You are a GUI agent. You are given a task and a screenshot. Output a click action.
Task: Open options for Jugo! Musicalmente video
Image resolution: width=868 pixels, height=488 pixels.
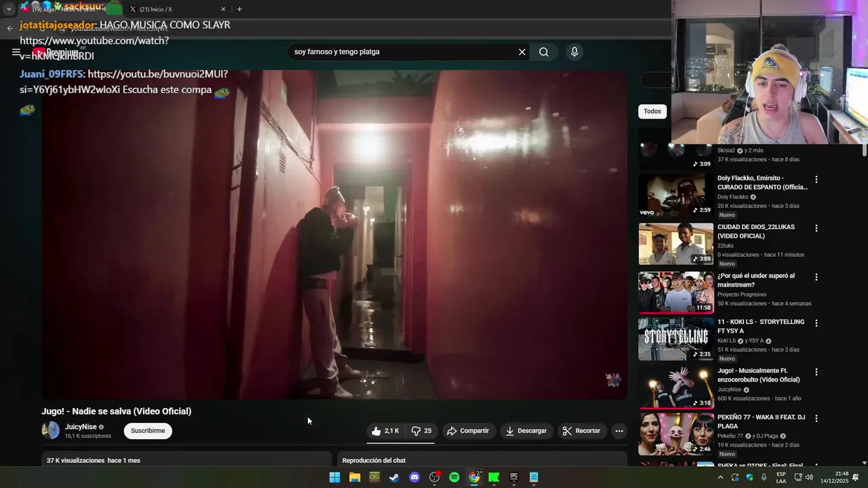pos(816,372)
